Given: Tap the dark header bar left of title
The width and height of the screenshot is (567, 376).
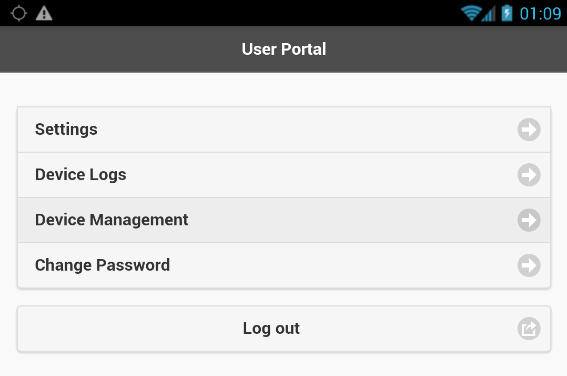Looking at the screenshot, I should tap(119, 49).
